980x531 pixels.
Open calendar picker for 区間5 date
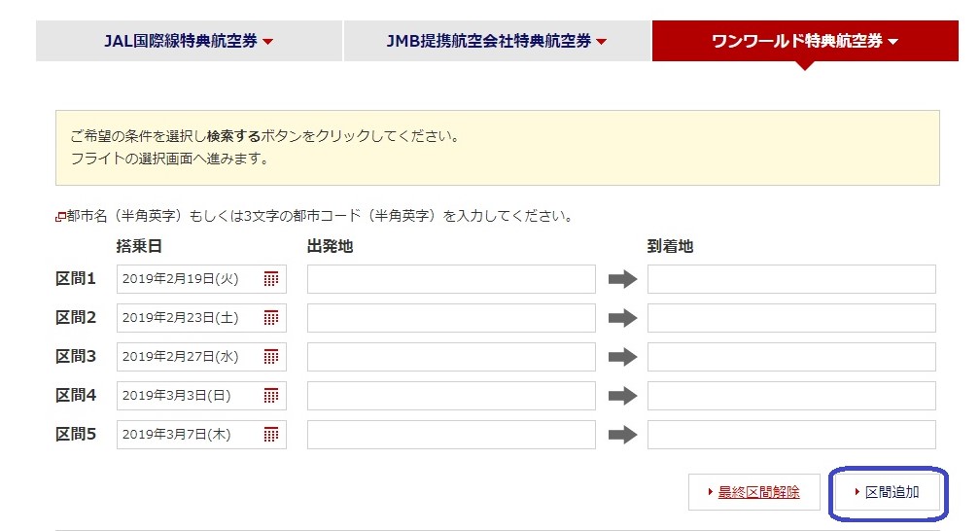coord(270,434)
